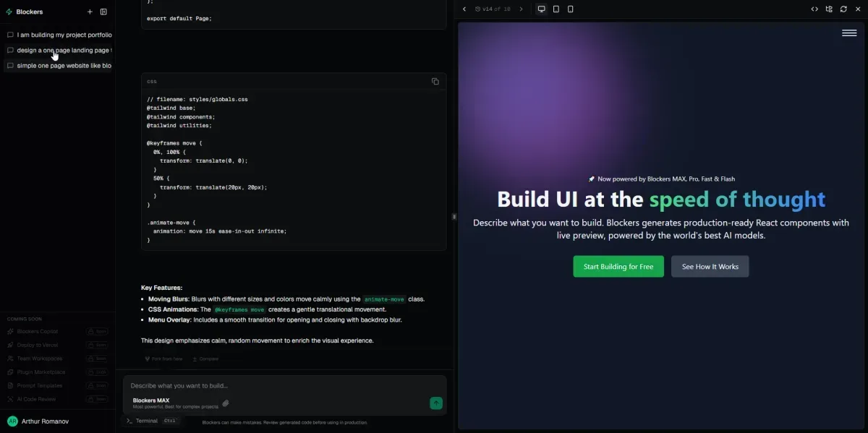Viewport: 868px width, 433px height.
Task: Open the code view icon in preview toolbar
Action: pyautogui.click(x=814, y=9)
